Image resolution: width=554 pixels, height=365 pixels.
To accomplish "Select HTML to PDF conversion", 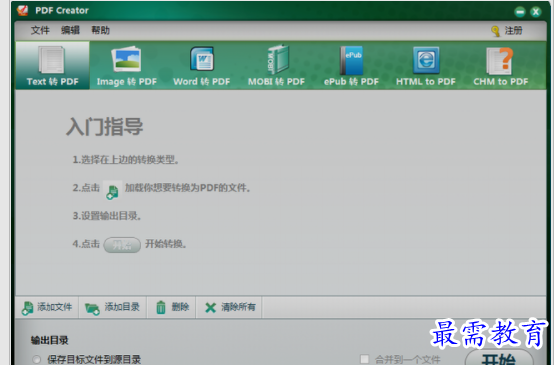I will [x=426, y=65].
